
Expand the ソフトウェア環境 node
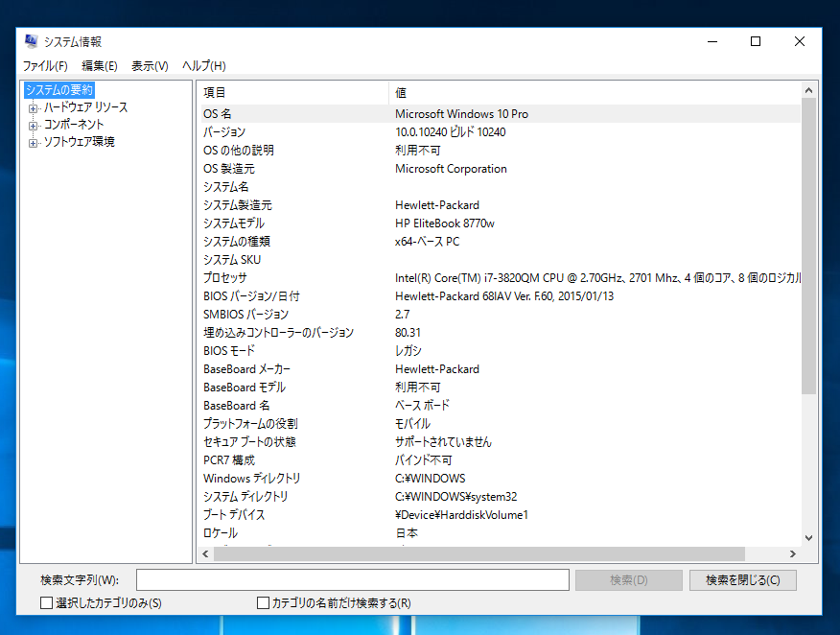click(34, 143)
